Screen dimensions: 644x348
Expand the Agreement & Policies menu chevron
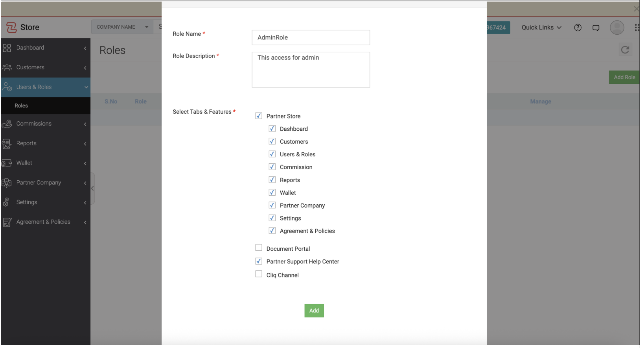click(85, 222)
